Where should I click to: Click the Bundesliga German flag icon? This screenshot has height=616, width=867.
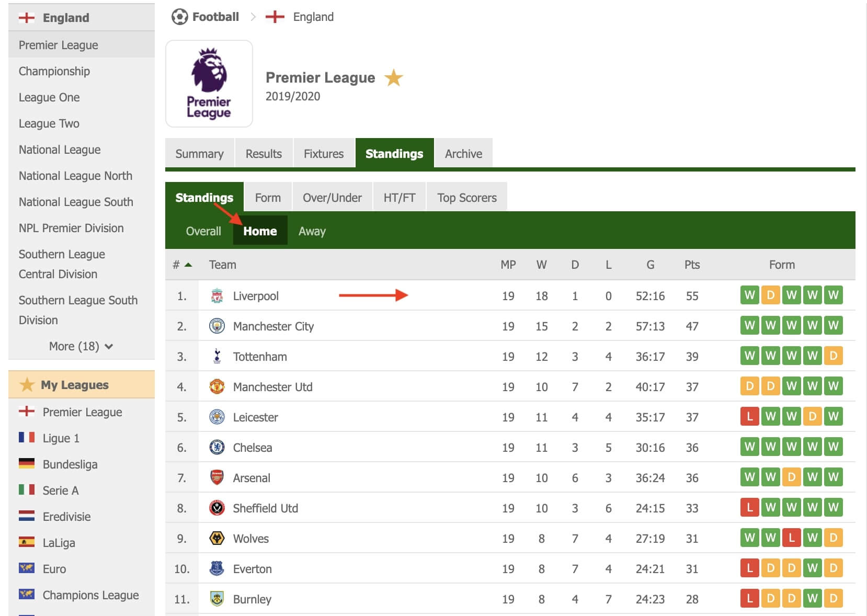pyautogui.click(x=27, y=464)
